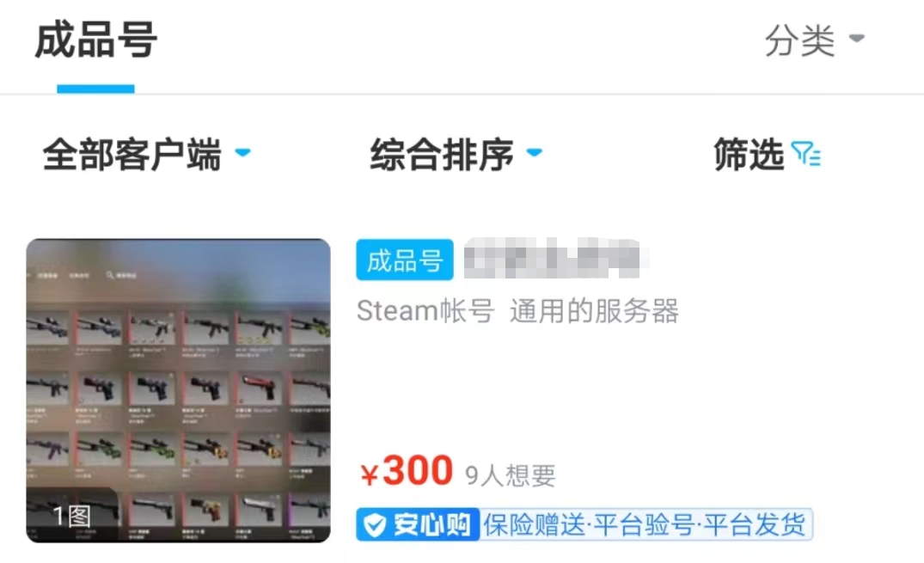Screen dimensions: 924x563
Task: Click the ¥300 price
Action: pyautogui.click(x=407, y=471)
